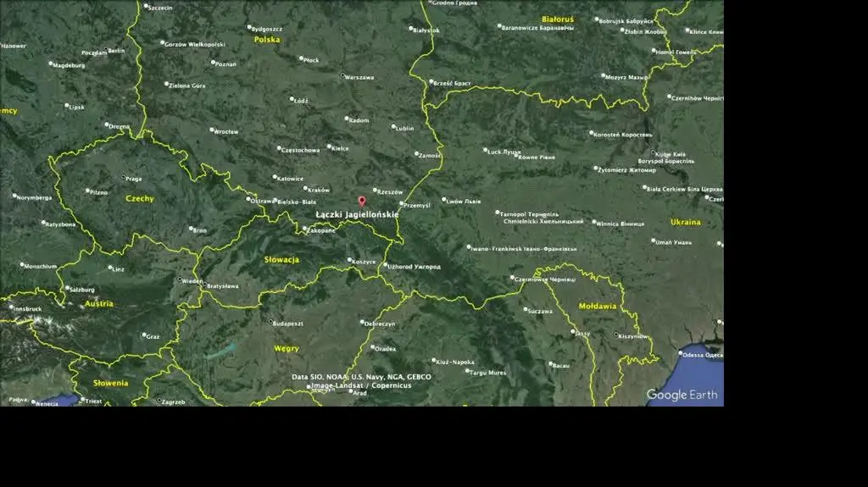Click the Kielce city label

click(340, 148)
